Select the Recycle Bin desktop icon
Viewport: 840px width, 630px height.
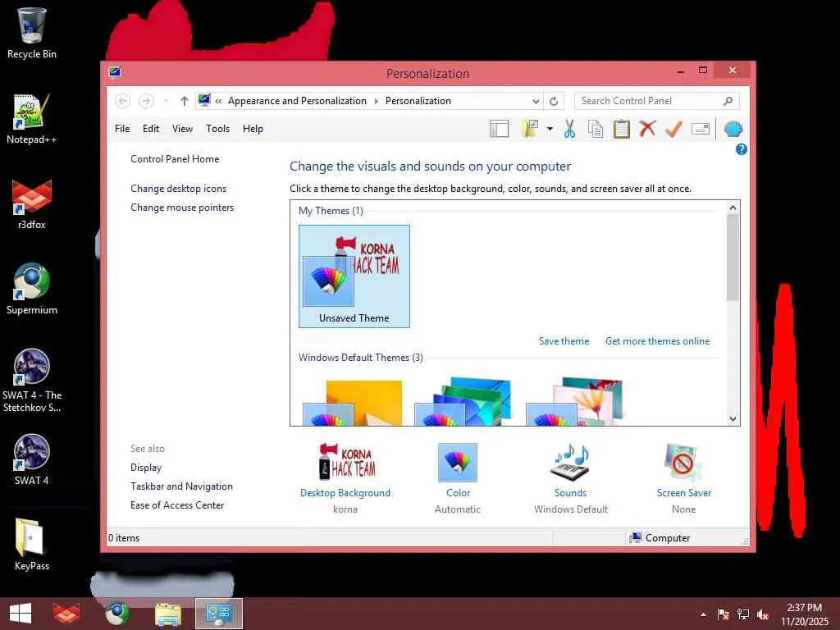coord(32,33)
